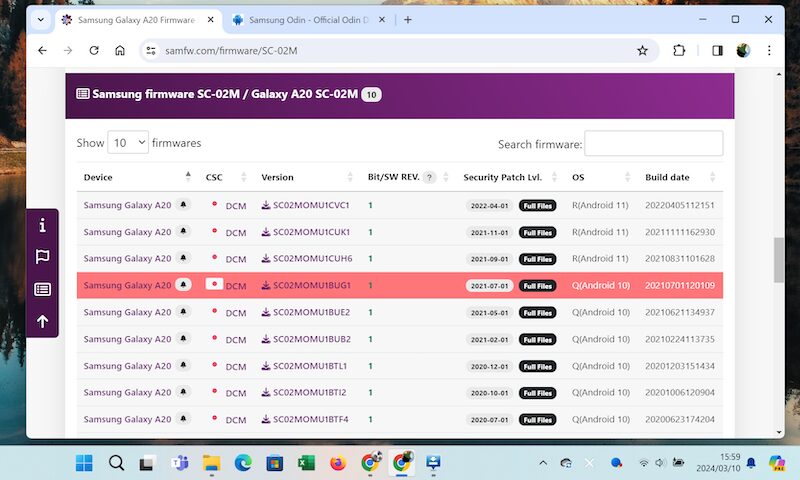Image resolution: width=800 pixels, height=480 pixels.
Task: Click the question mark help icon by Bit/SW REV.
Action: pyautogui.click(x=430, y=177)
